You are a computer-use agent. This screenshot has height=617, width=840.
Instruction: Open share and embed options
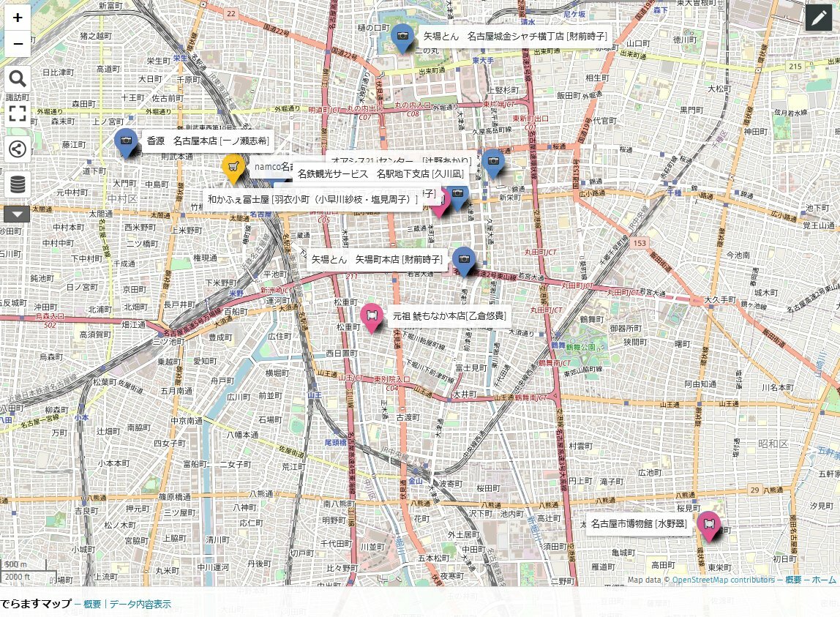pyautogui.click(x=18, y=149)
